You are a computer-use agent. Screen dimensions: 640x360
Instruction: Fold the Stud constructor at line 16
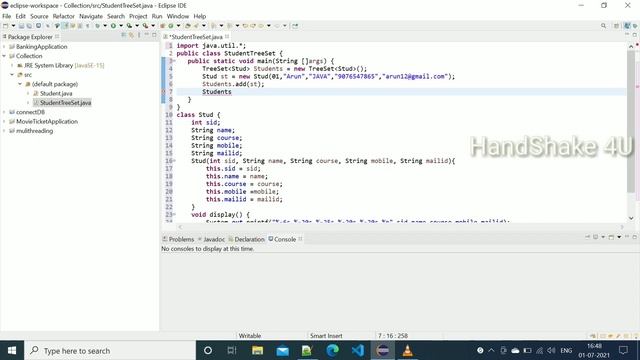click(x=174, y=161)
